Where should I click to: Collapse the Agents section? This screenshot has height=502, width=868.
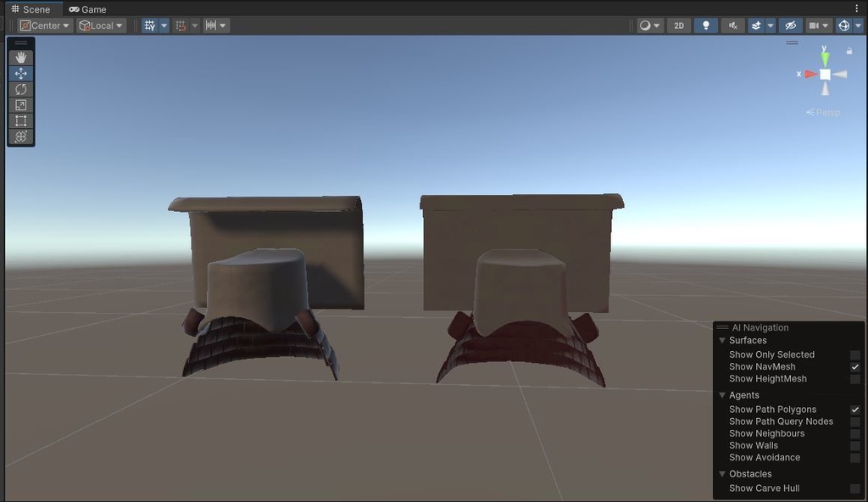coord(722,395)
